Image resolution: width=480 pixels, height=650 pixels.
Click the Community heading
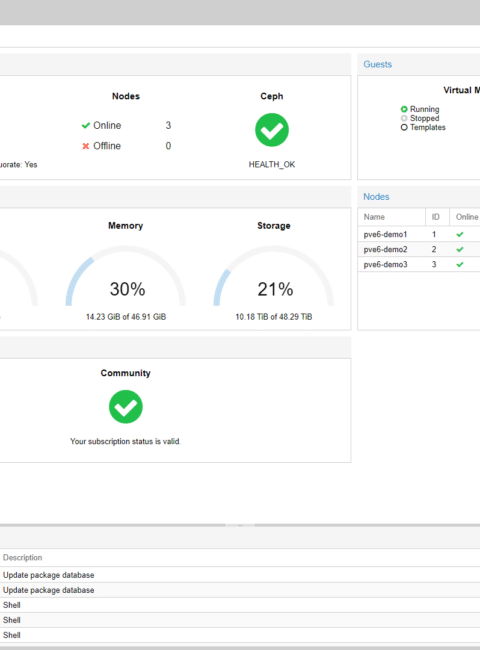pyautogui.click(x=126, y=373)
